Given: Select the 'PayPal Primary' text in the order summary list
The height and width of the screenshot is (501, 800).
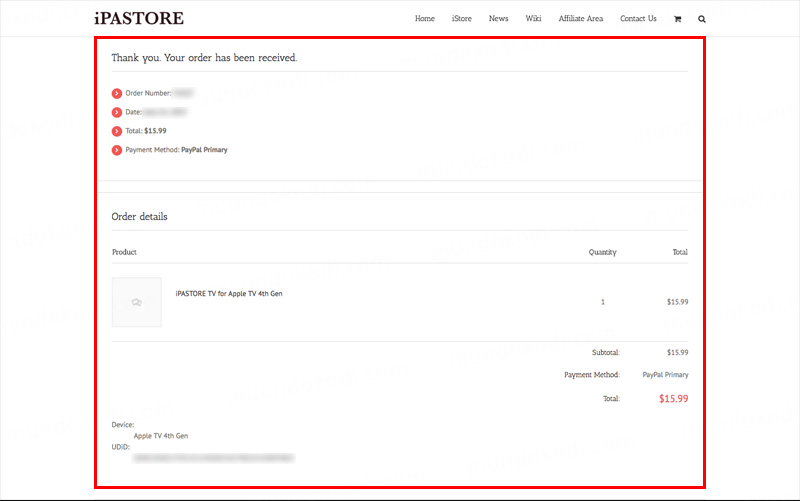Looking at the screenshot, I should 204,149.
